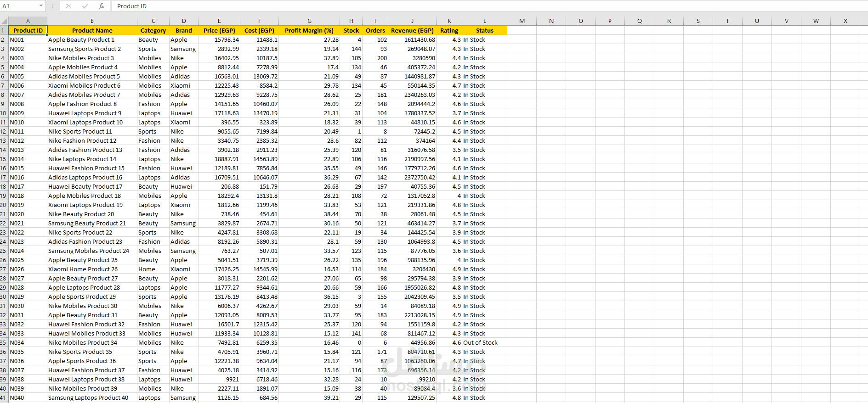This screenshot has width=868, height=403.
Task: Select the "Samsung" brand cell in row N024
Action: click(x=184, y=251)
